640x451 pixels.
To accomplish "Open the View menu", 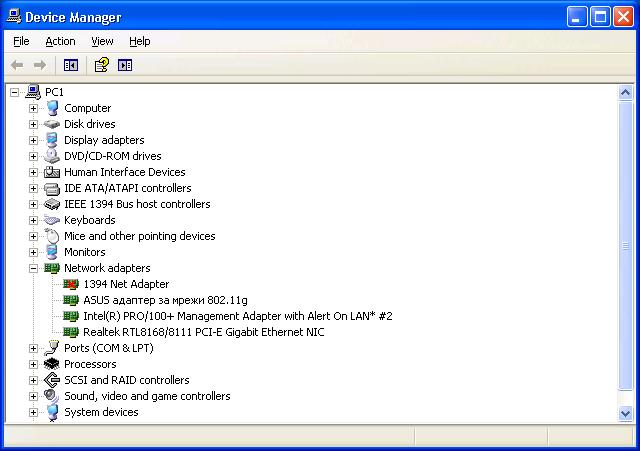I will point(102,41).
